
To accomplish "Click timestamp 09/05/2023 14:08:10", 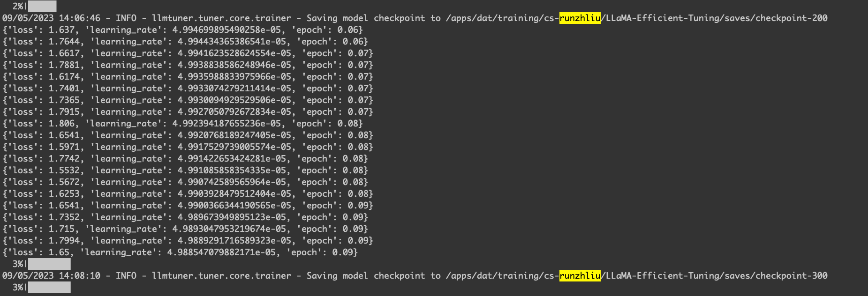I will click(51, 275).
